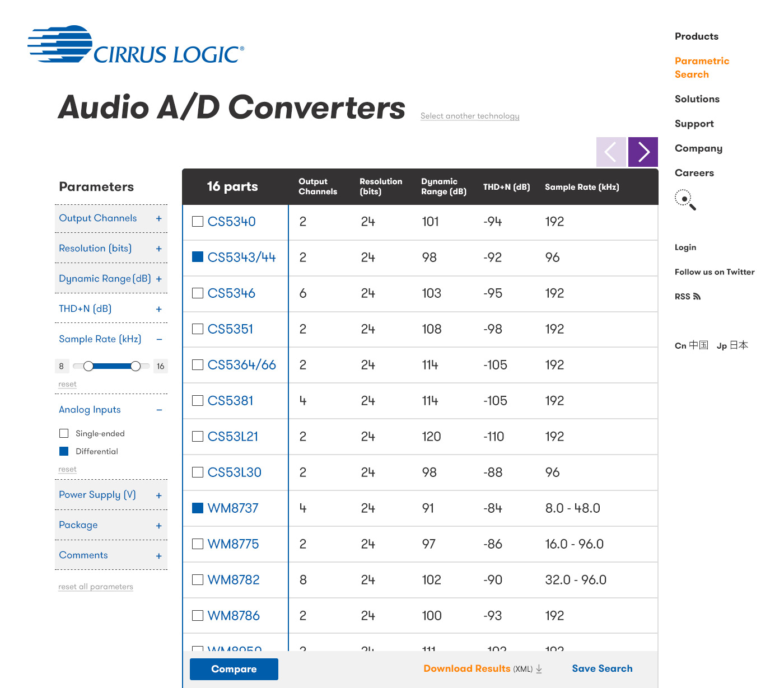Switch to the Japanese language site

pos(732,345)
